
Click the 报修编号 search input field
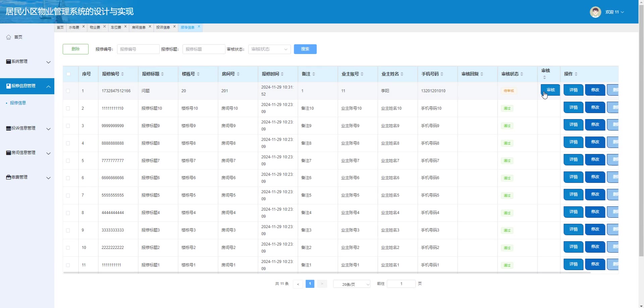pos(138,49)
